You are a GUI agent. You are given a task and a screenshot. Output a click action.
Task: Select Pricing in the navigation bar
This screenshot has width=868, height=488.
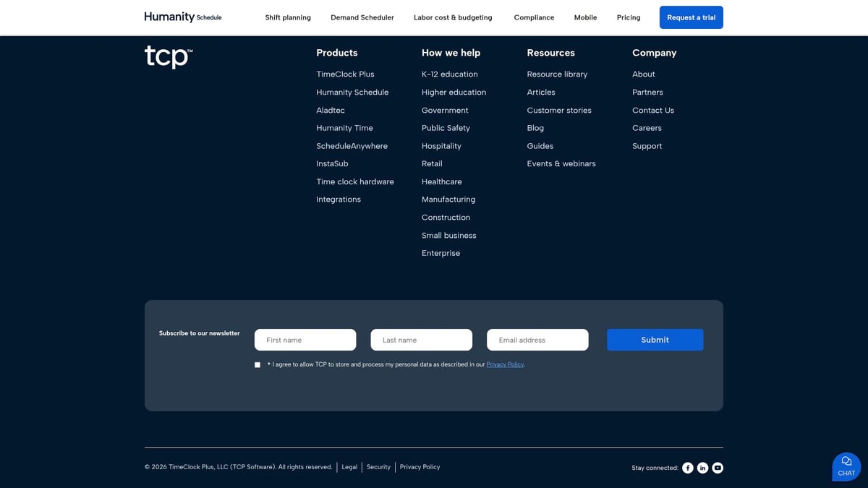[x=628, y=17]
